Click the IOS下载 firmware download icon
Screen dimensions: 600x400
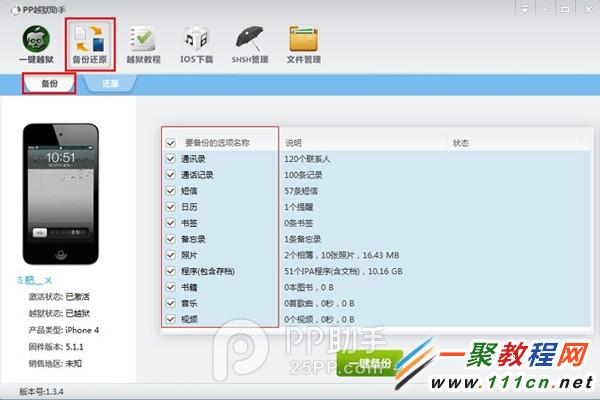[x=194, y=43]
